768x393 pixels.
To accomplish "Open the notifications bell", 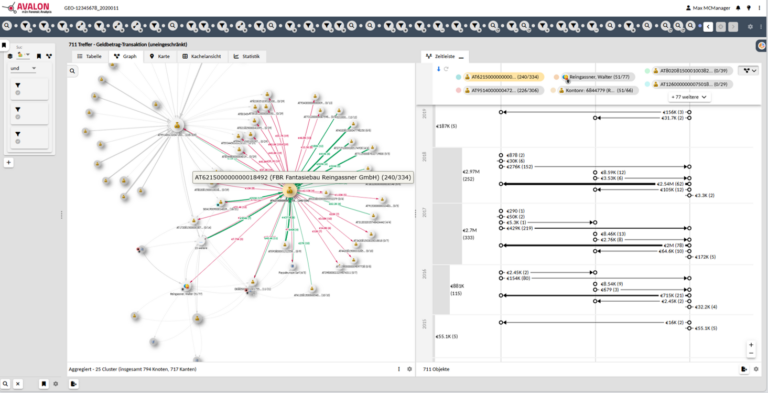I will (738, 8).
